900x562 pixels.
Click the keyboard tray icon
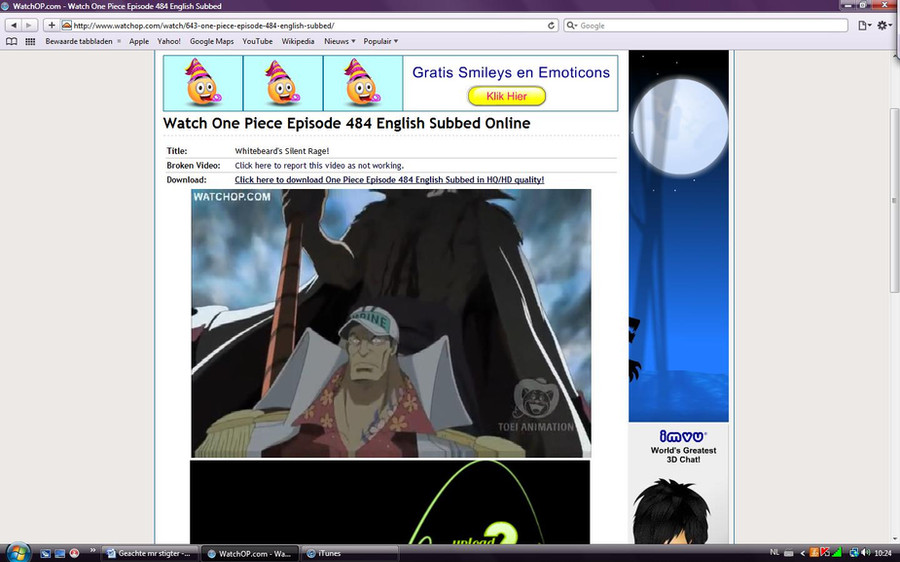[789, 553]
